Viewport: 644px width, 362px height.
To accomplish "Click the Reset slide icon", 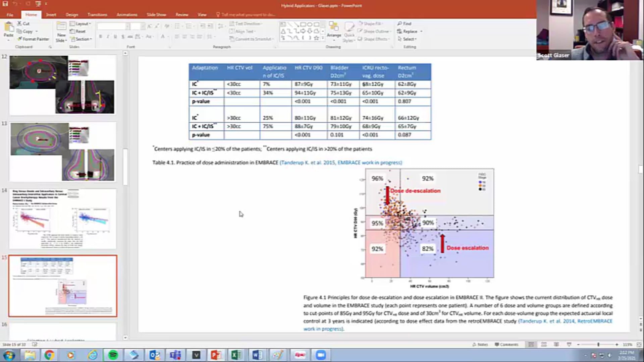I will tap(72, 31).
